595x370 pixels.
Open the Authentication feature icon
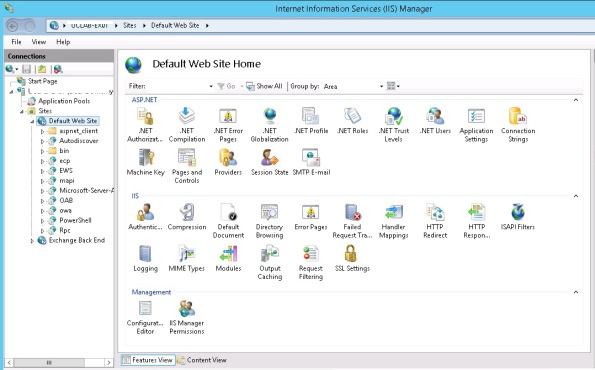pyautogui.click(x=145, y=217)
